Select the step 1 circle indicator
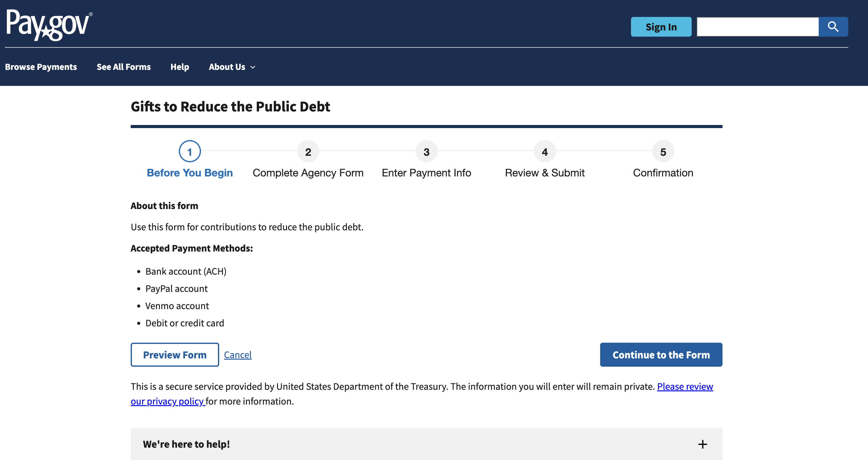Viewport: 868px width, 476px height. [x=190, y=152]
